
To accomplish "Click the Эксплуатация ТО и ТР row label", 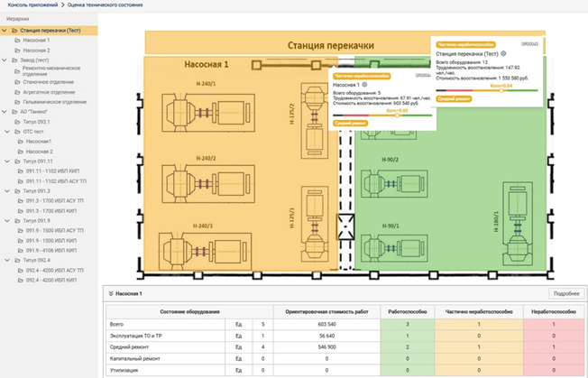I will click(136, 336).
